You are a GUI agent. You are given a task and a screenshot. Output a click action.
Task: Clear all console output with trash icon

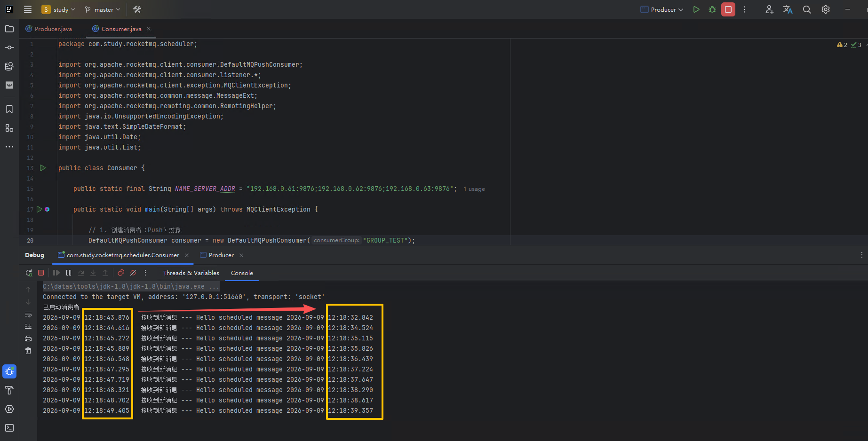click(x=28, y=351)
